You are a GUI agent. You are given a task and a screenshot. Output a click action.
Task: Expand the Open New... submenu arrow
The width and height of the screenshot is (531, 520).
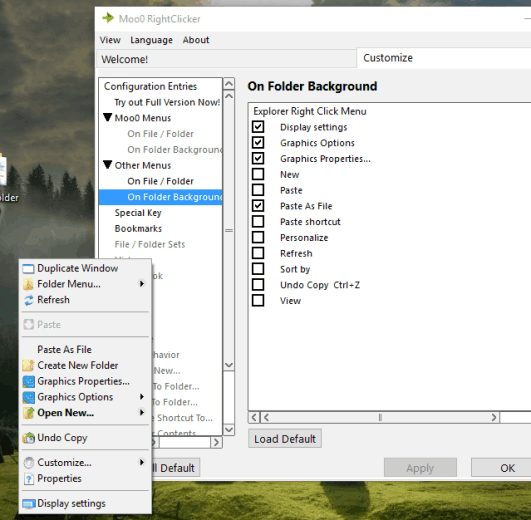tap(142, 412)
